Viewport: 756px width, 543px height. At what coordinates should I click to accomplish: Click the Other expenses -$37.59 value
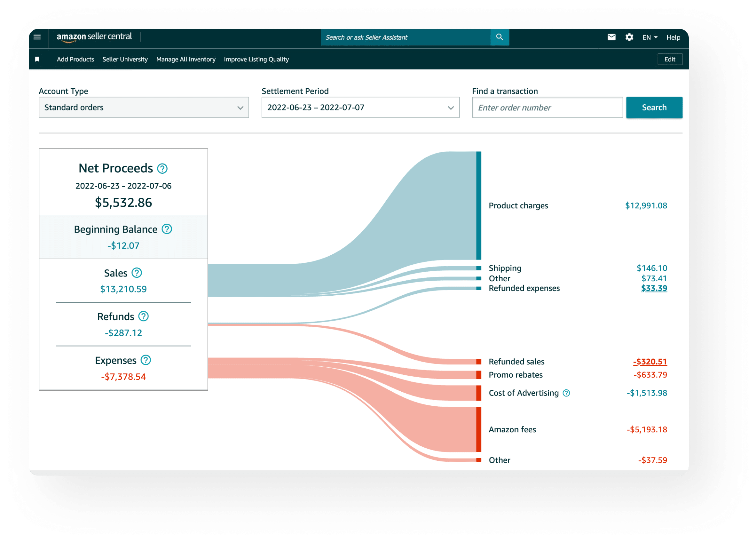652,460
